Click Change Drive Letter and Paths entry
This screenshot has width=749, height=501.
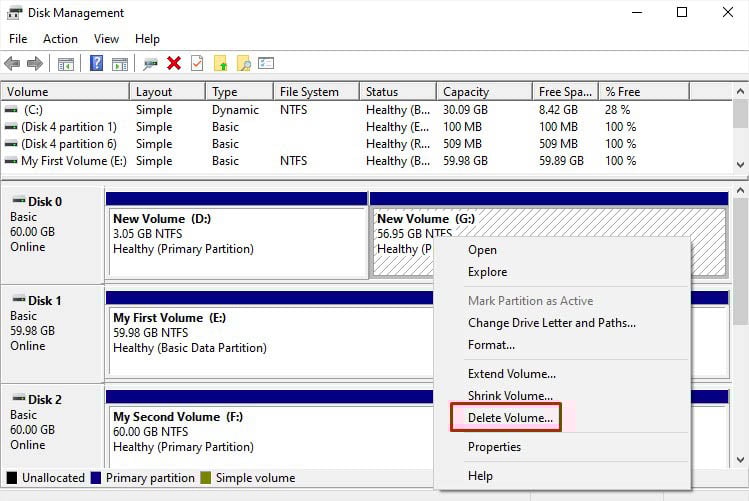[x=551, y=323]
